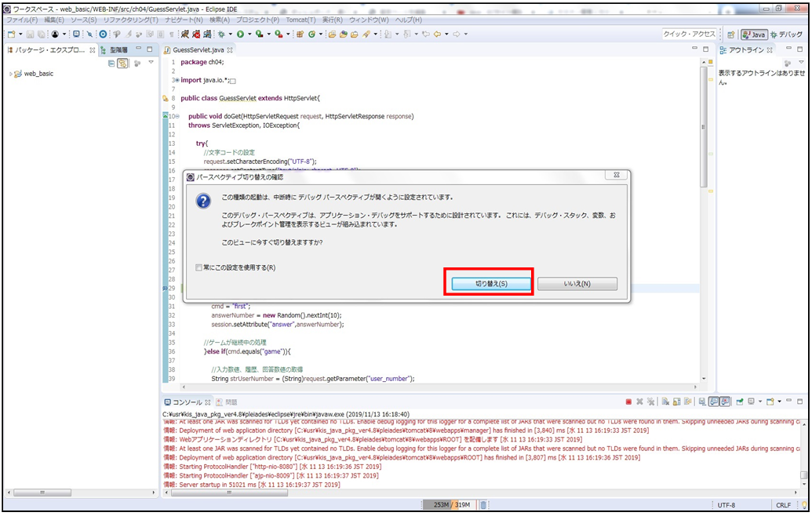Click the garbage collector trash icon
Image resolution: width=812 pixels, height=516 pixels.
tap(484, 504)
